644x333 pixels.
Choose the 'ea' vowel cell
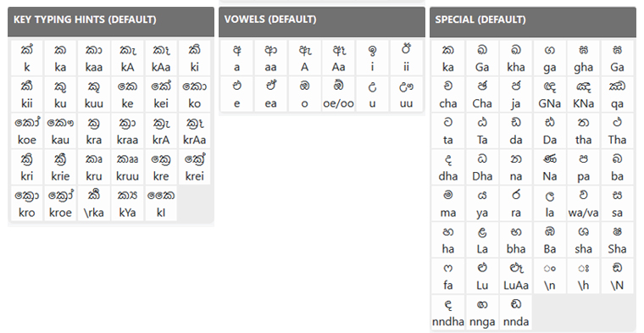tap(270, 94)
